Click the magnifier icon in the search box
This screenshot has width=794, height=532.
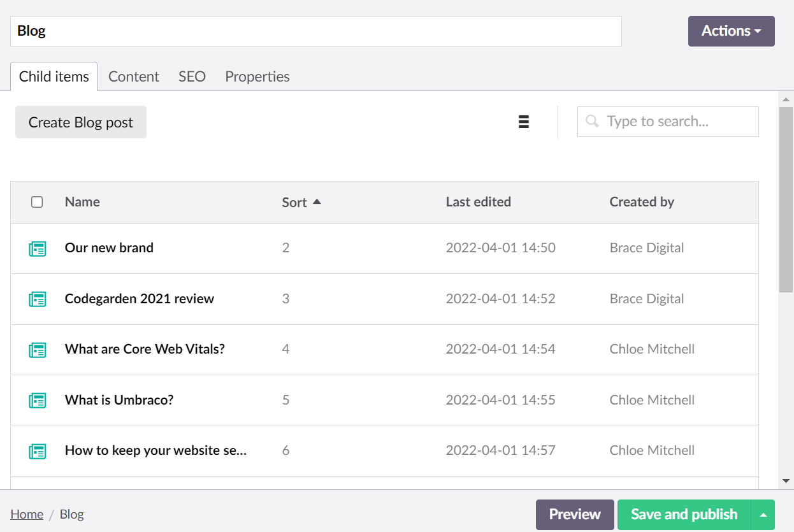(591, 121)
